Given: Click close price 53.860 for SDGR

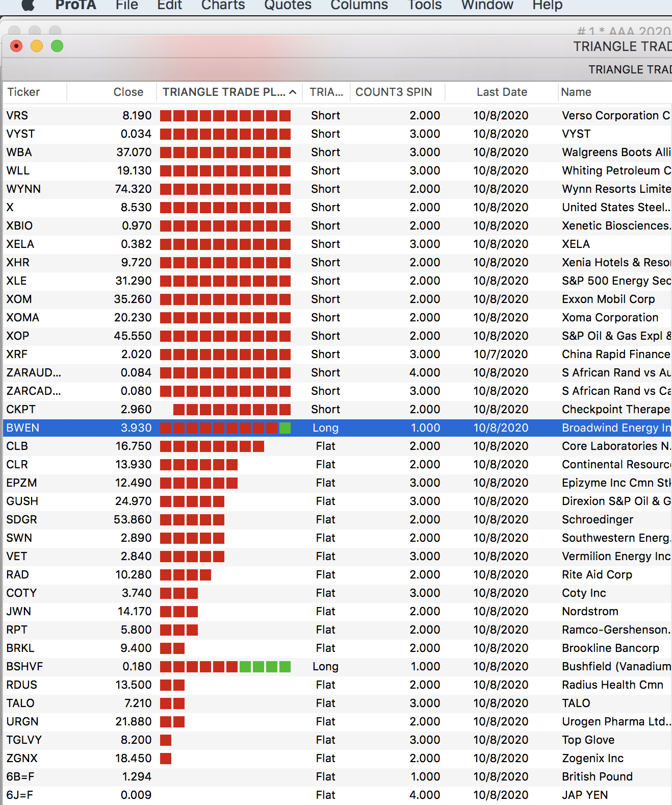Looking at the screenshot, I should [133, 519].
